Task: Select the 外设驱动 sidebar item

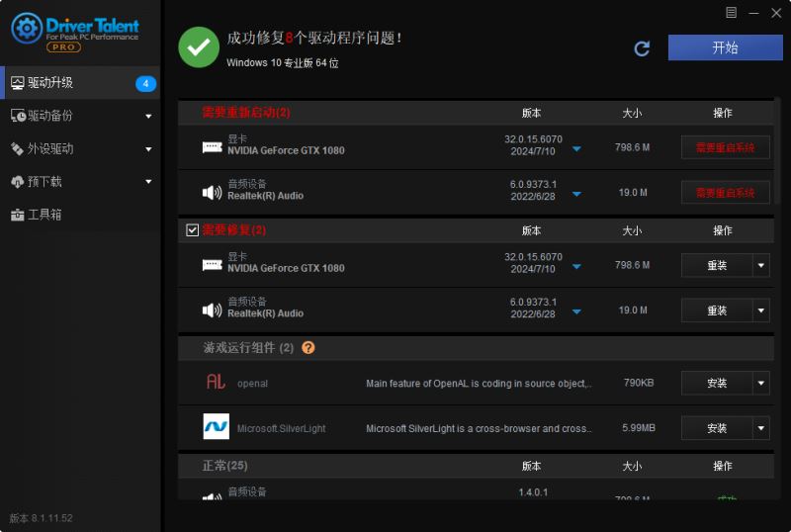Action: pos(80,149)
